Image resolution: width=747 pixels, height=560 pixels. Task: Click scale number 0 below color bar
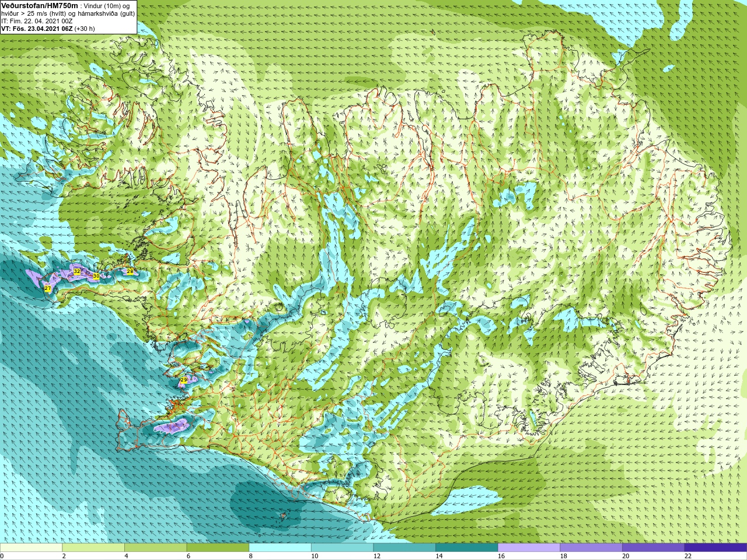tap(2, 556)
